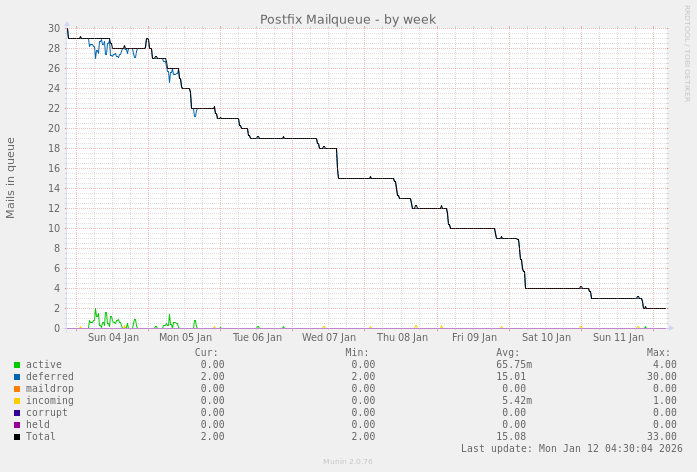This screenshot has height=472, width=697.
Task: Click the yellow incoming legend swatch
Action: [17, 401]
